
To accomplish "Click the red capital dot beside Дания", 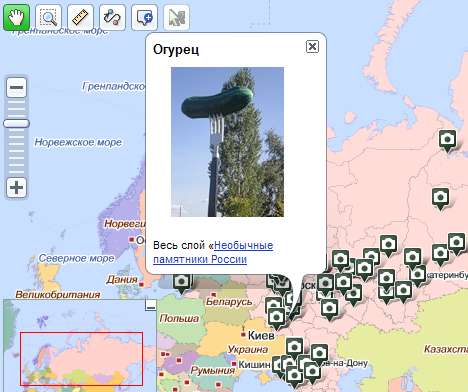I will click(141, 284).
